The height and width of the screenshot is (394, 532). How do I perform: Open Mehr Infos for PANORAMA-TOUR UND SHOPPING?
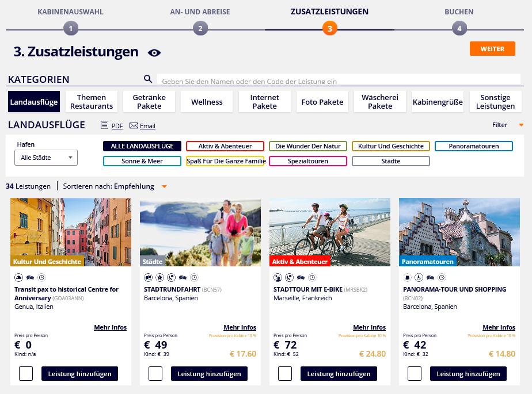click(x=499, y=327)
